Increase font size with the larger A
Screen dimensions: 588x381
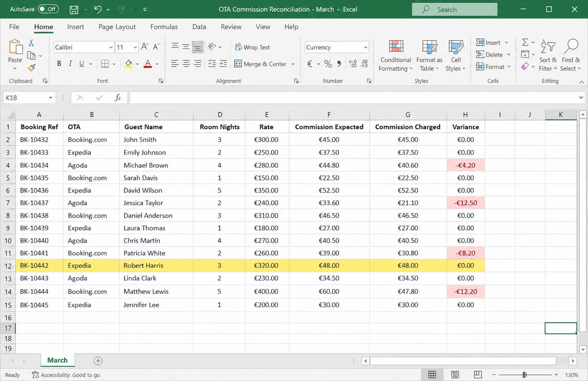(144, 47)
